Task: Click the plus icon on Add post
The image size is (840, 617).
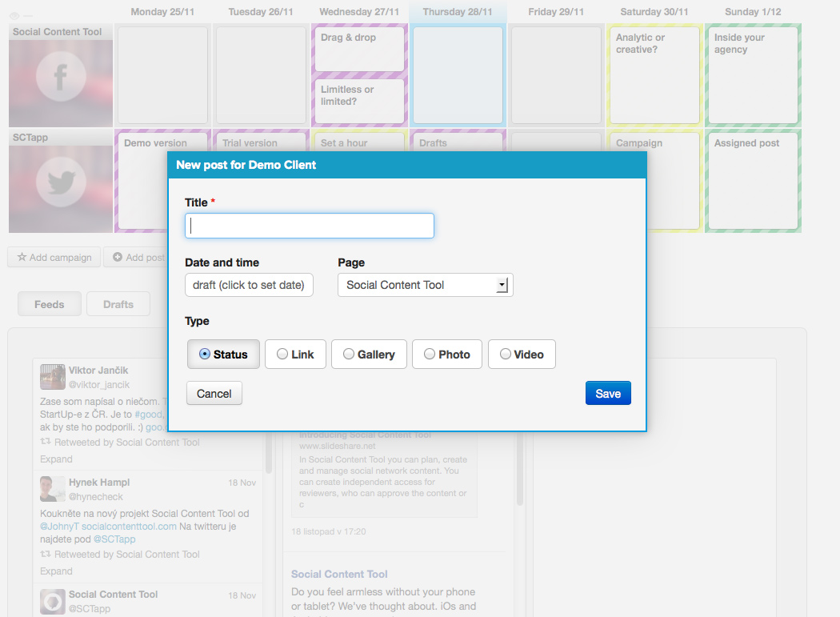Action: 118,258
